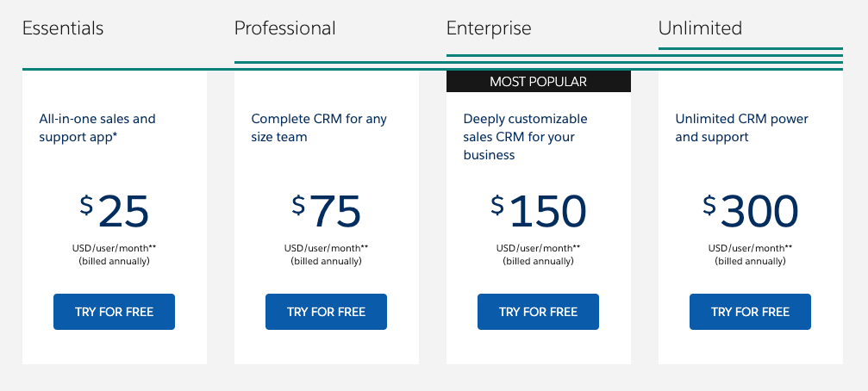Viewport: 868px width, 391px height.
Task: Click Try For Free under Professional
Action: pyautogui.click(x=326, y=312)
